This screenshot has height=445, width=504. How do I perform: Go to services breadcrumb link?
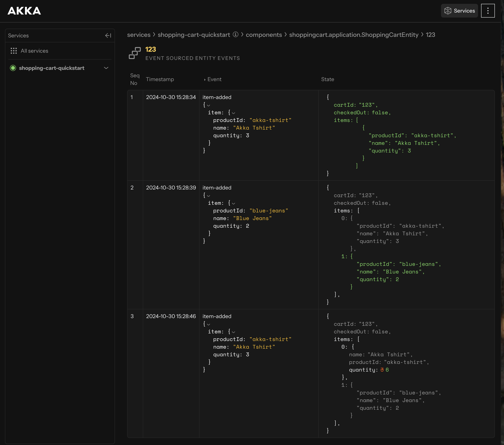click(x=139, y=35)
